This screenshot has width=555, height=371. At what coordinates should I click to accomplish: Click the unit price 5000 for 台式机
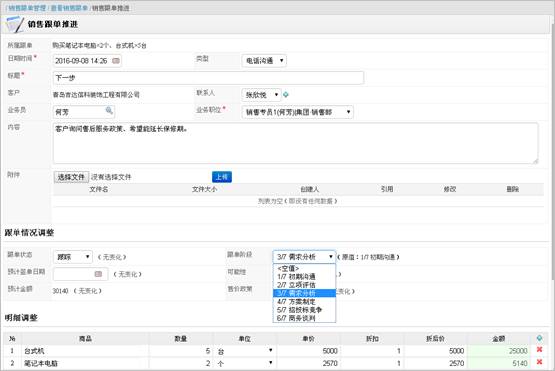pyautogui.click(x=308, y=351)
